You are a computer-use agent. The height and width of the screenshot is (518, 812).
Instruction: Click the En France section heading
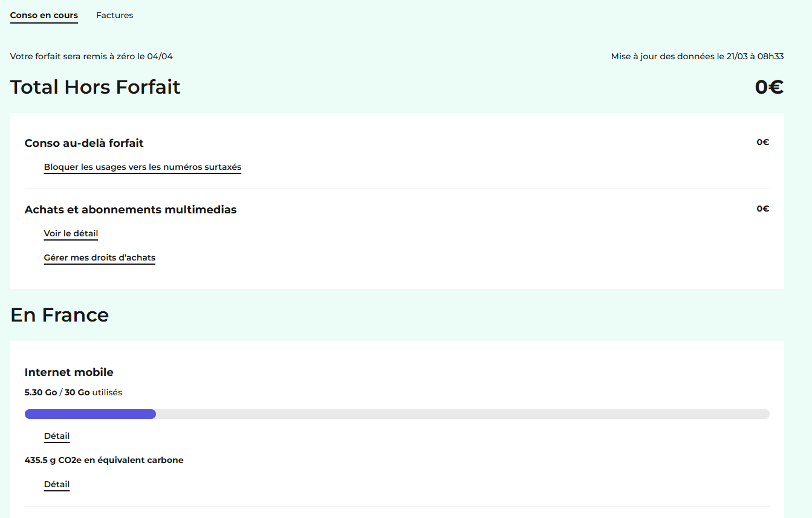[60, 315]
